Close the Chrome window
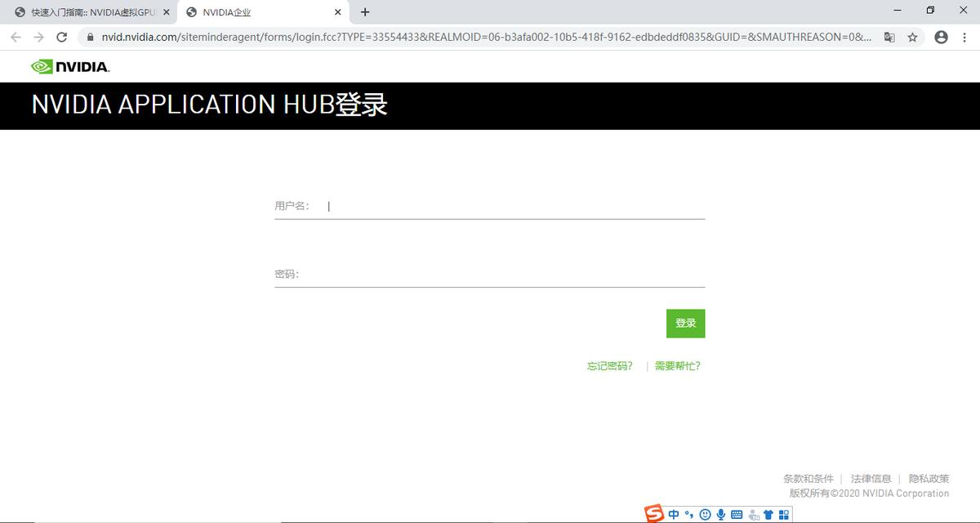This screenshot has width=980, height=523. coord(962,11)
